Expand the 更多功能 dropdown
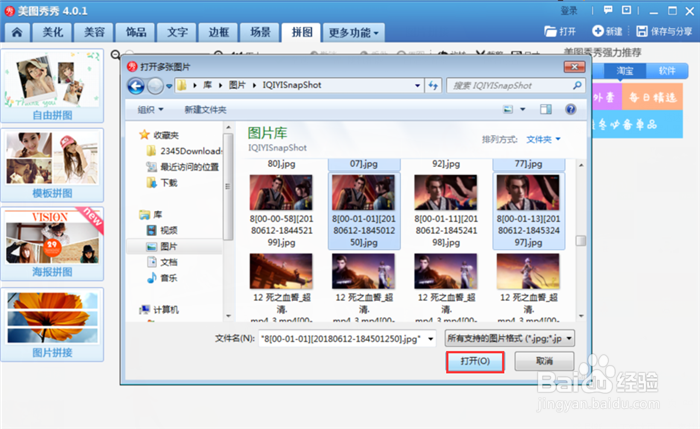700x429 pixels. point(354,32)
